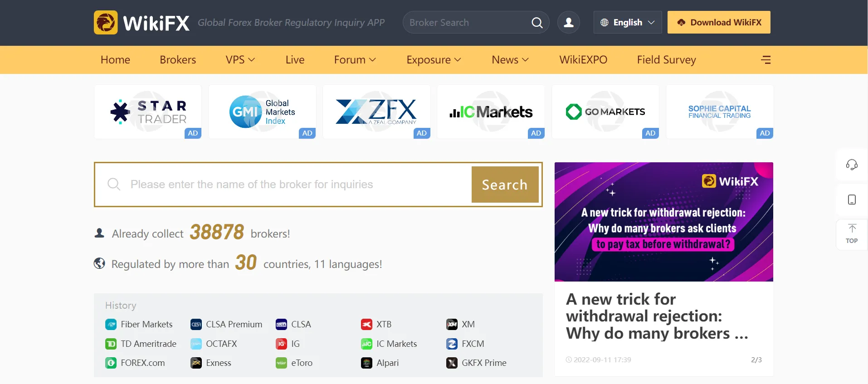Open the Sophie Capital Financial Trading ad
This screenshot has width=868, height=384.
720,112
